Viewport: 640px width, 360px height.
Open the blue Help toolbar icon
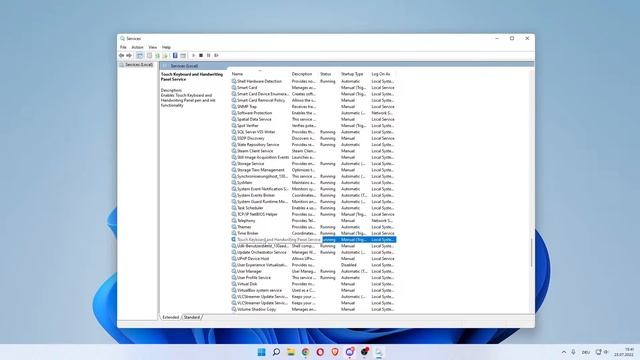175,56
